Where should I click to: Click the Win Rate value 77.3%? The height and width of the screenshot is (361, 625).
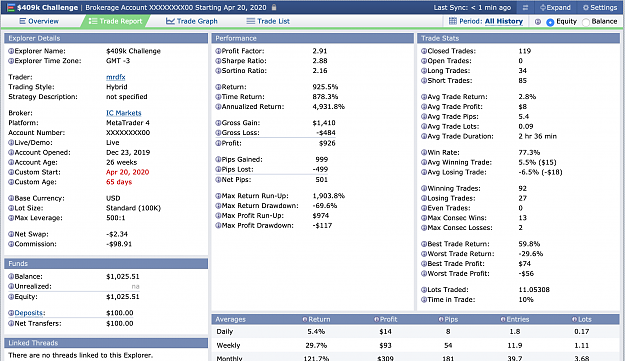point(529,152)
